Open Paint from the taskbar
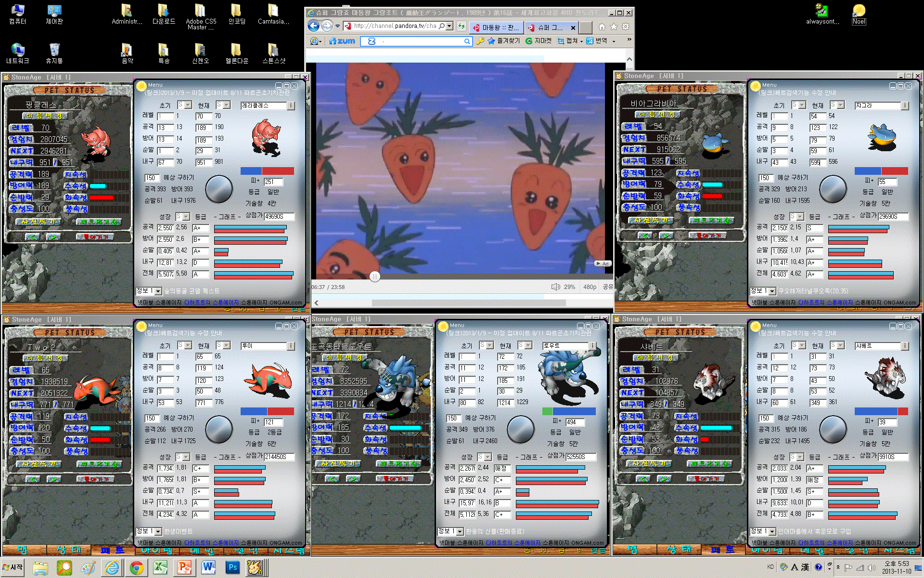This screenshot has width=924, height=578. (88, 567)
